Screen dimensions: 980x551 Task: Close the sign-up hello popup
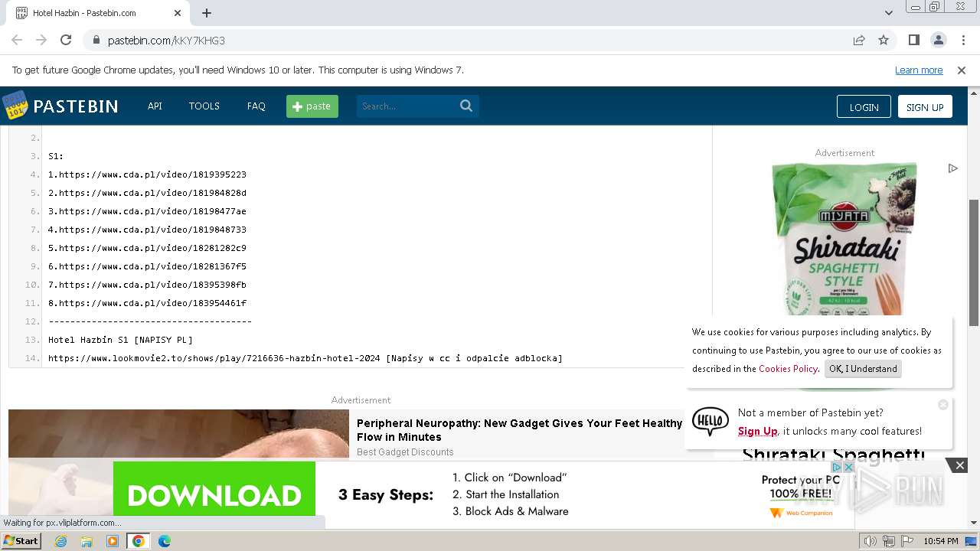pos(943,404)
